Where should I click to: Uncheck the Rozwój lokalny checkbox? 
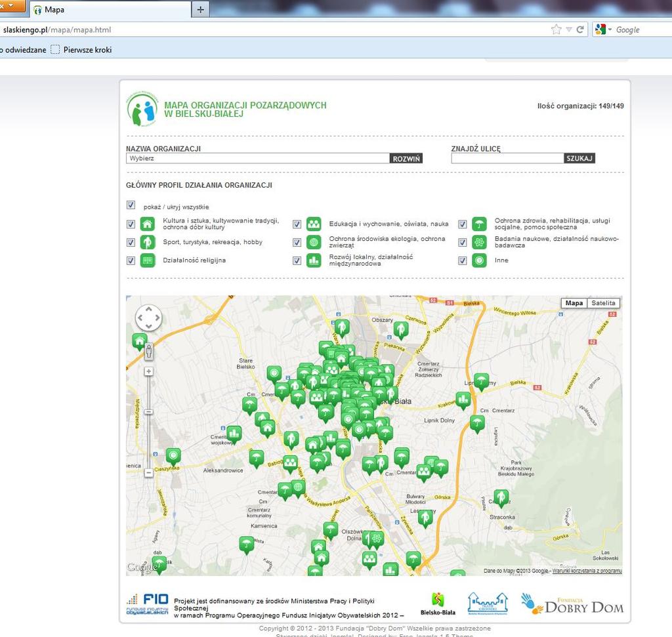pos(297,260)
